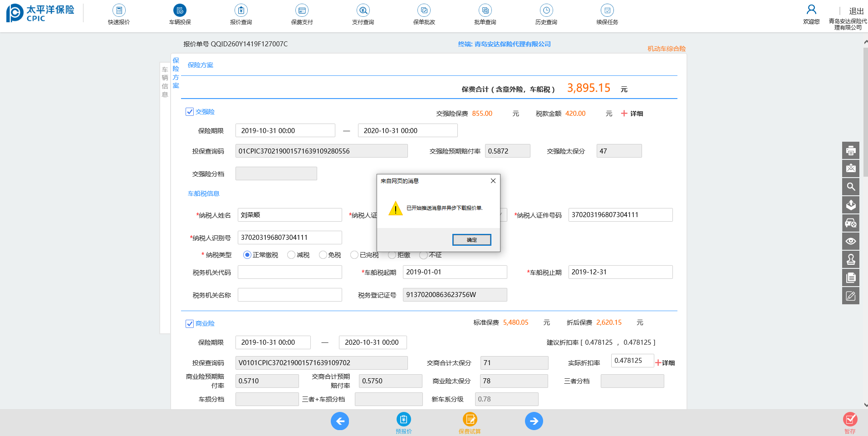The image size is (868, 436).
Task: Click the blue next arrow button
Action: (x=534, y=421)
